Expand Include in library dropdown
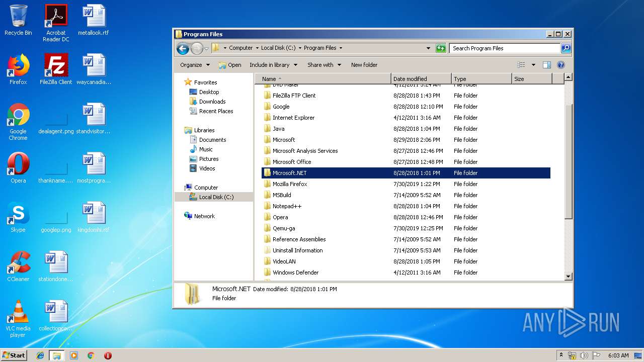The image size is (644, 362). click(273, 65)
